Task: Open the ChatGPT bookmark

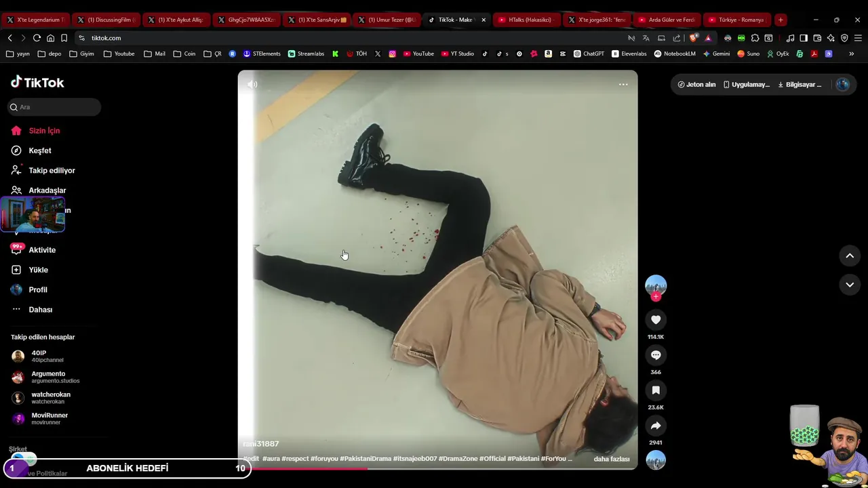Action: click(589, 54)
